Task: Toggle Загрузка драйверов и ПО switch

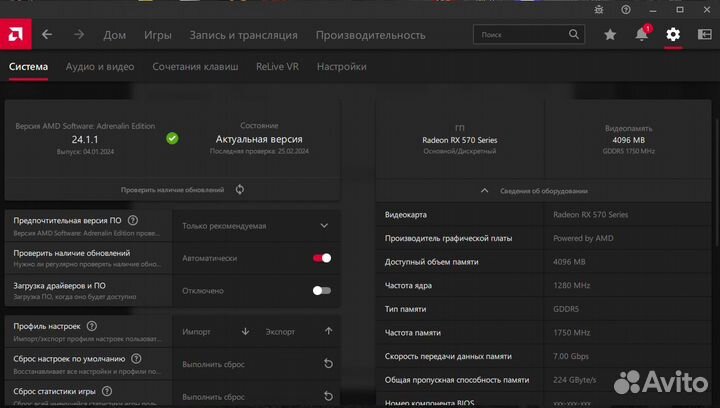Action: point(322,291)
